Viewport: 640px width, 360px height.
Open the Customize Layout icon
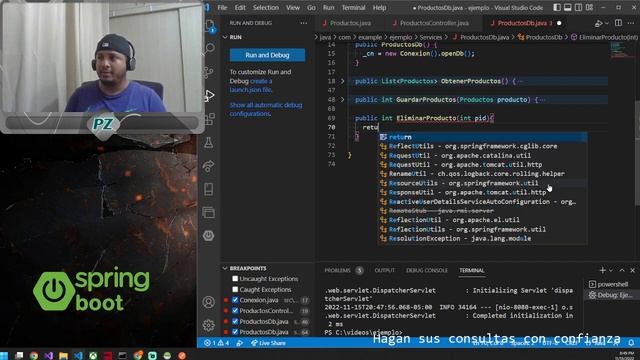589,7
